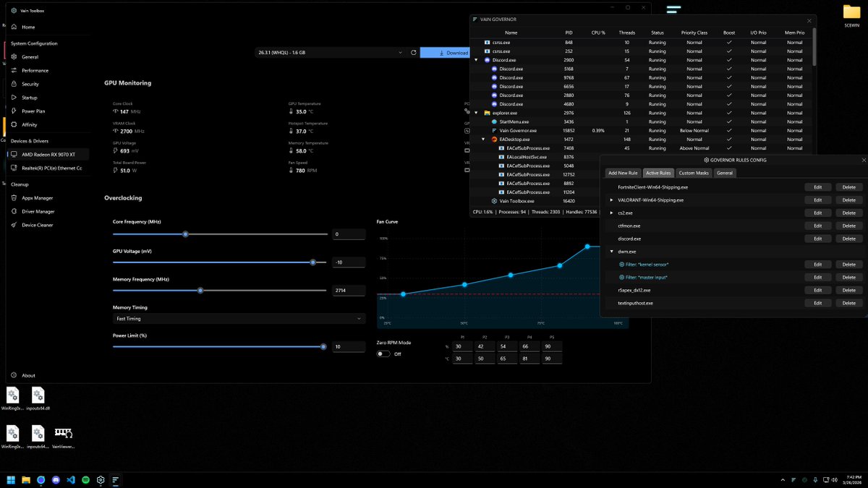Open the Memory Timing Fast Timing dropdown

(x=239, y=318)
